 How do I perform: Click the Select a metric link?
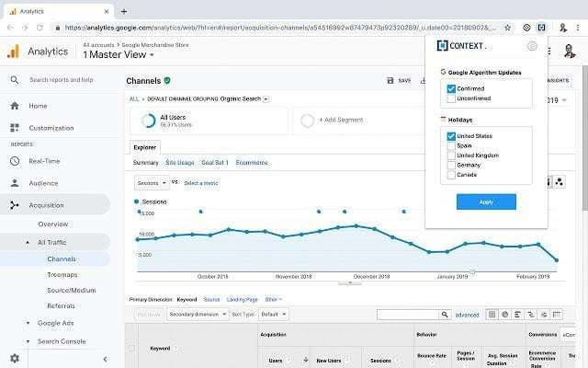point(201,183)
